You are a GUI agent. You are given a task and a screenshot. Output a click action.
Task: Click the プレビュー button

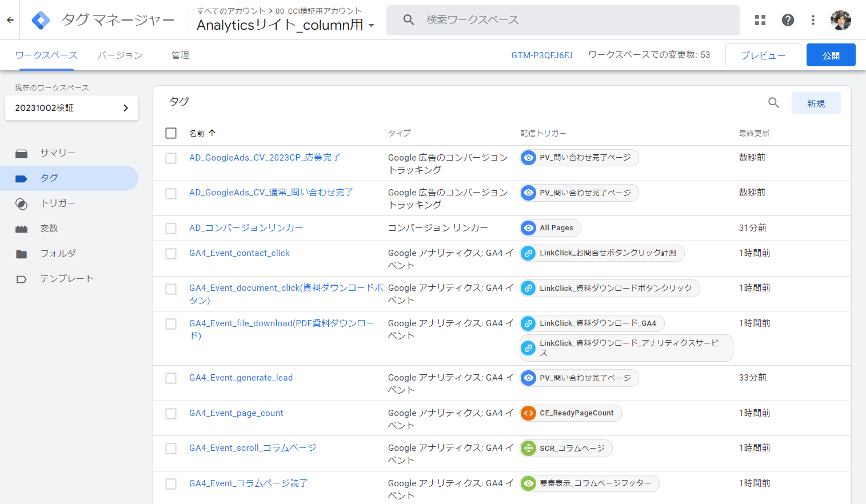pyautogui.click(x=763, y=55)
